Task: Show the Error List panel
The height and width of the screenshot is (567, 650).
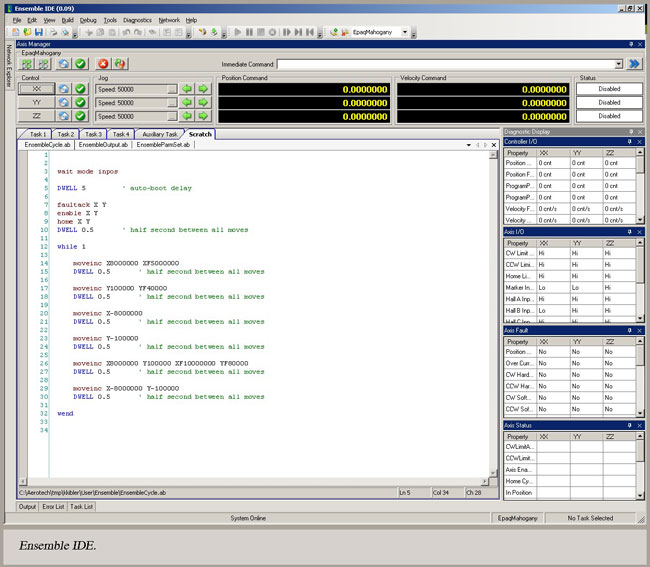Action: (x=53, y=507)
